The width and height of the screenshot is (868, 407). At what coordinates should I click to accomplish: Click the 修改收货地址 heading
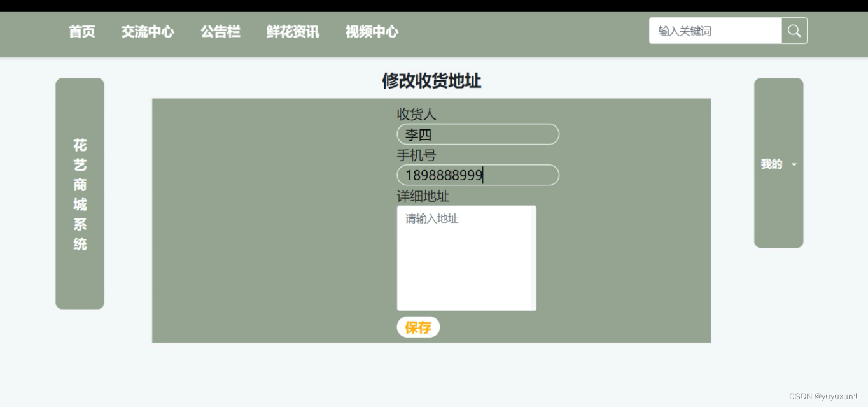tap(431, 81)
